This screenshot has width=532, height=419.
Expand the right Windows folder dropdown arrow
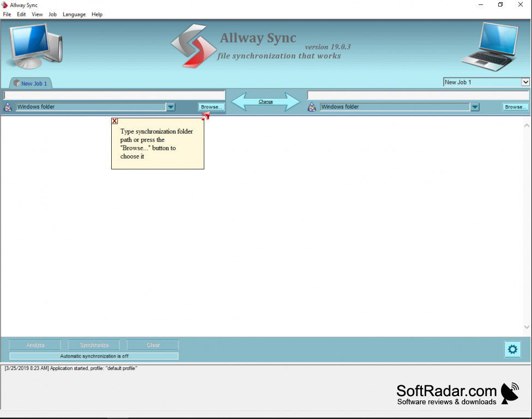click(x=475, y=107)
